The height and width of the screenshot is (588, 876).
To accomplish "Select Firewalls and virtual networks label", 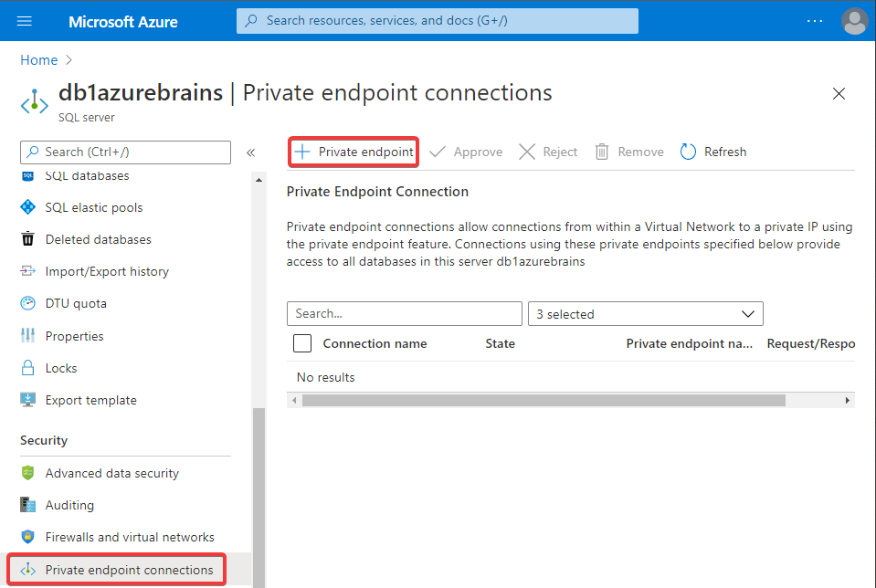I will (130, 537).
